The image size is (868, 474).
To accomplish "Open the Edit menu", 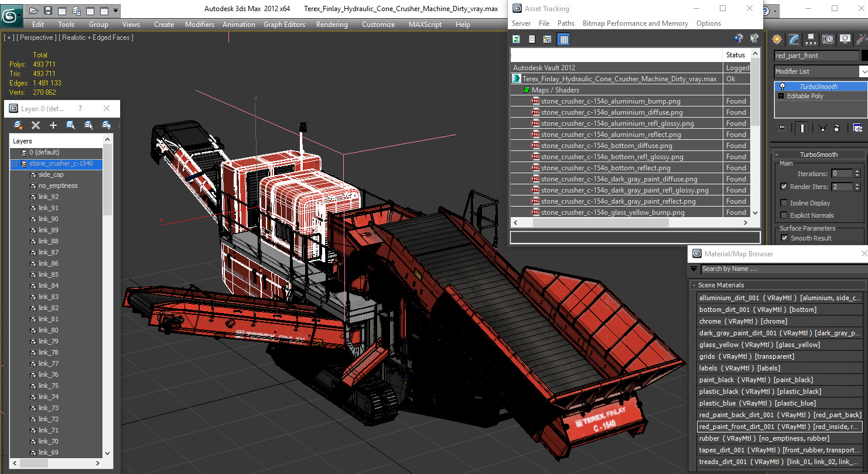I will pyautogui.click(x=38, y=25).
